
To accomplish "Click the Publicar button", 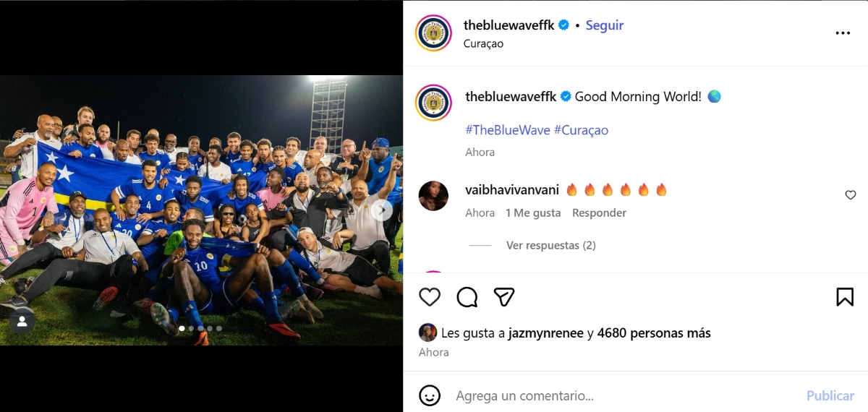I will [x=830, y=395].
